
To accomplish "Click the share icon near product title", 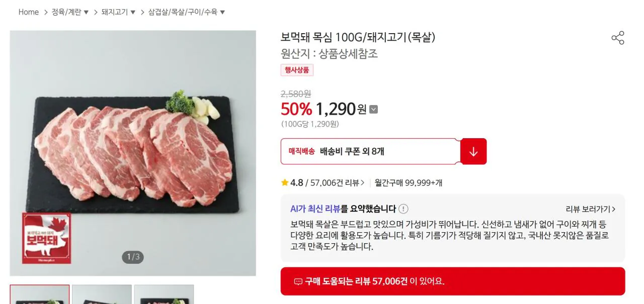I will 617,38.
